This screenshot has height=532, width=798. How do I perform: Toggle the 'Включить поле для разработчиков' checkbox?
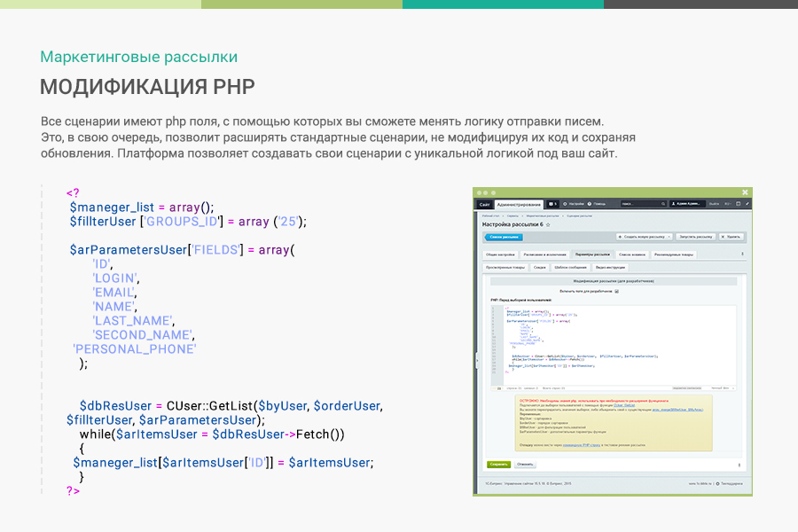tap(617, 291)
